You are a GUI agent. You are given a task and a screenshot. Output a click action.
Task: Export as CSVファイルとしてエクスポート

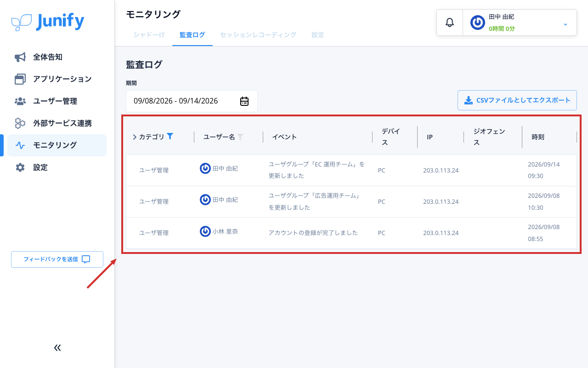pyautogui.click(x=517, y=100)
